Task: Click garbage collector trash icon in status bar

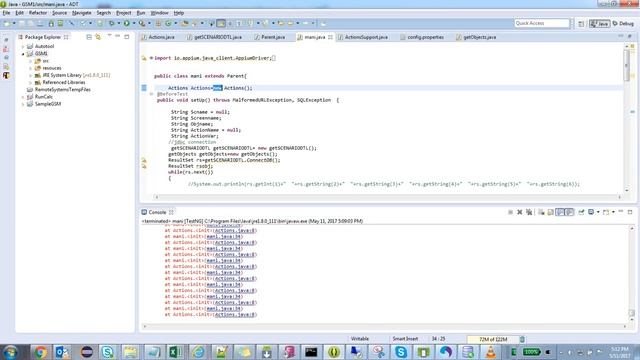Action: click(x=522, y=339)
